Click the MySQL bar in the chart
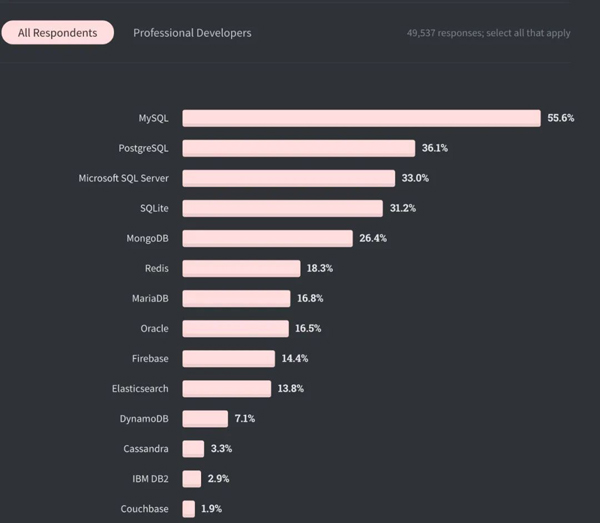This screenshot has height=523, width=600. point(361,118)
